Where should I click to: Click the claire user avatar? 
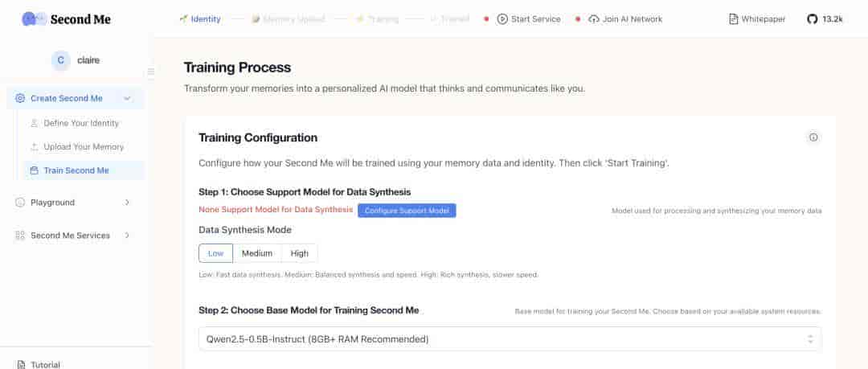click(x=60, y=60)
